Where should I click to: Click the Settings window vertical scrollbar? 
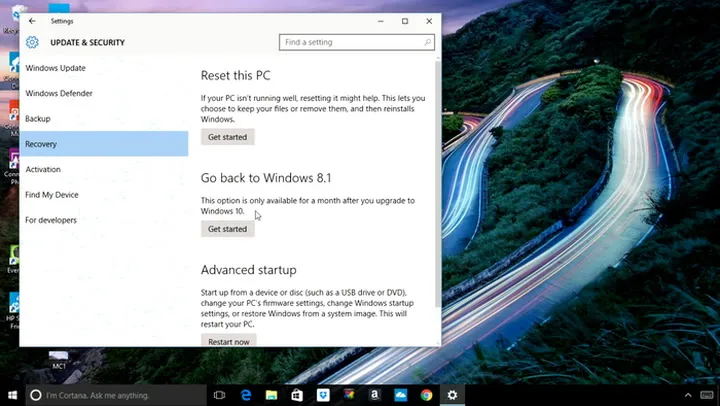[438, 184]
